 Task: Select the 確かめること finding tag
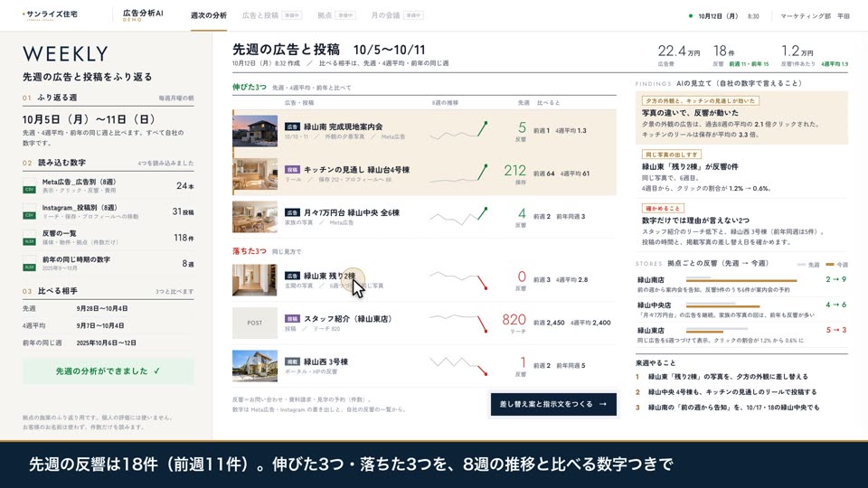pyautogui.click(x=663, y=208)
